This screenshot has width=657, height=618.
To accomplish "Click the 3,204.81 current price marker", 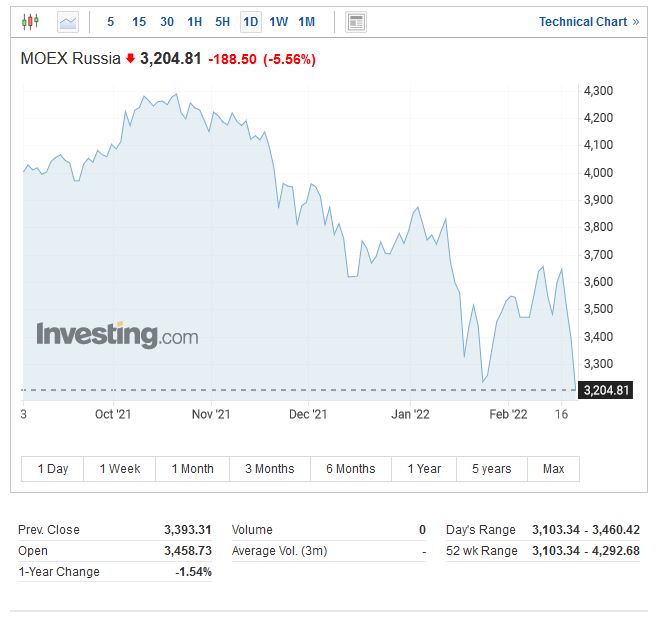I will pyautogui.click(x=606, y=390).
